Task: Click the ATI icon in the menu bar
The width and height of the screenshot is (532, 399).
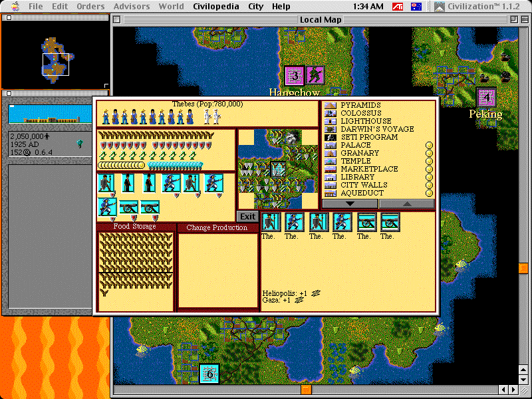Action: (x=397, y=7)
